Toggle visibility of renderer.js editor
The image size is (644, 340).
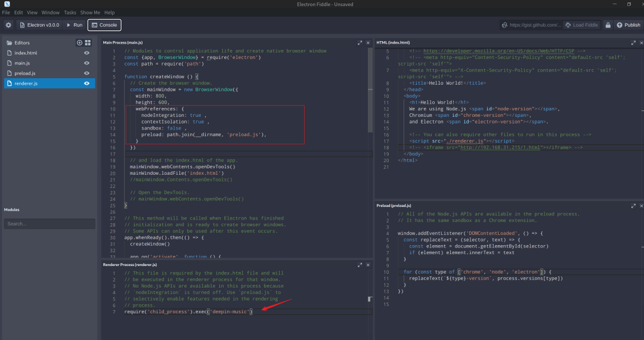click(x=86, y=84)
